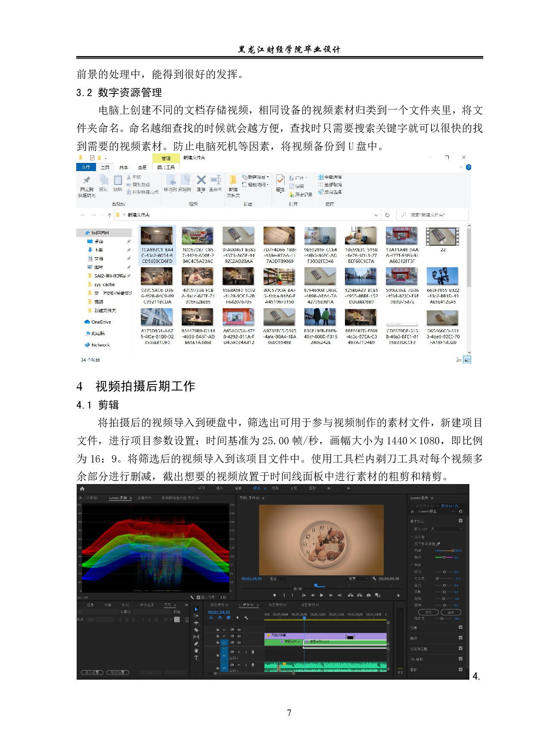Click the Home icon in Premiere

pyautogui.click(x=82, y=489)
